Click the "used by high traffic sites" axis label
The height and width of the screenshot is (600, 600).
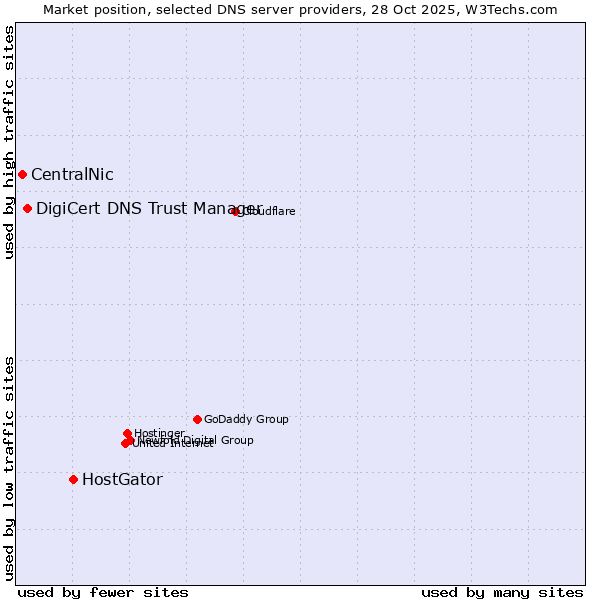[x=9, y=142]
